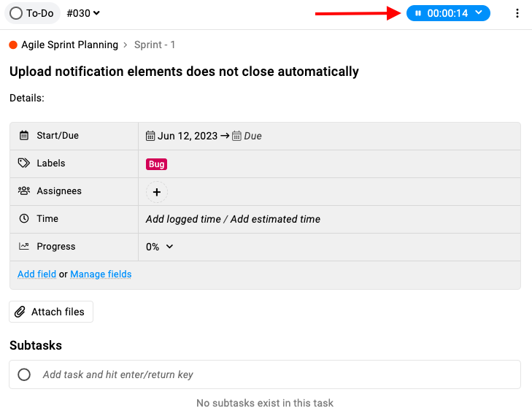Check the subtask circle checkbox
The image size is (532, 419).
[x=24, y=374]
